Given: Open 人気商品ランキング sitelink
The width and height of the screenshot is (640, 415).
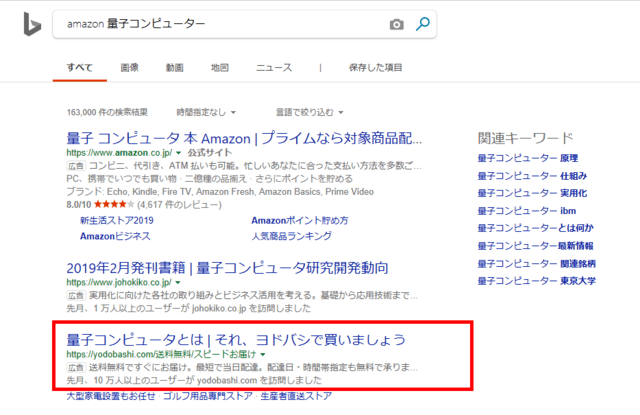Looking at the screenshot, I should click(x=291, y=236).
